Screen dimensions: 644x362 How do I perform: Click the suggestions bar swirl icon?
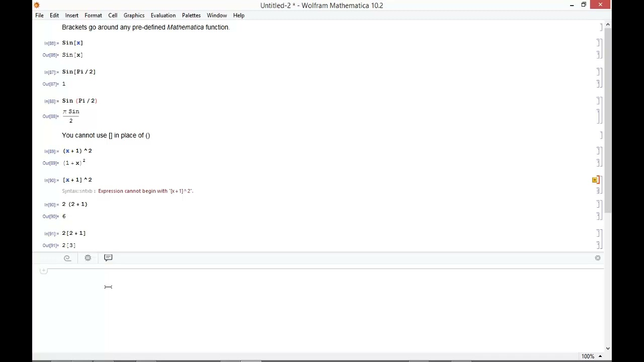pyautogui.click(x=67, y=258)
